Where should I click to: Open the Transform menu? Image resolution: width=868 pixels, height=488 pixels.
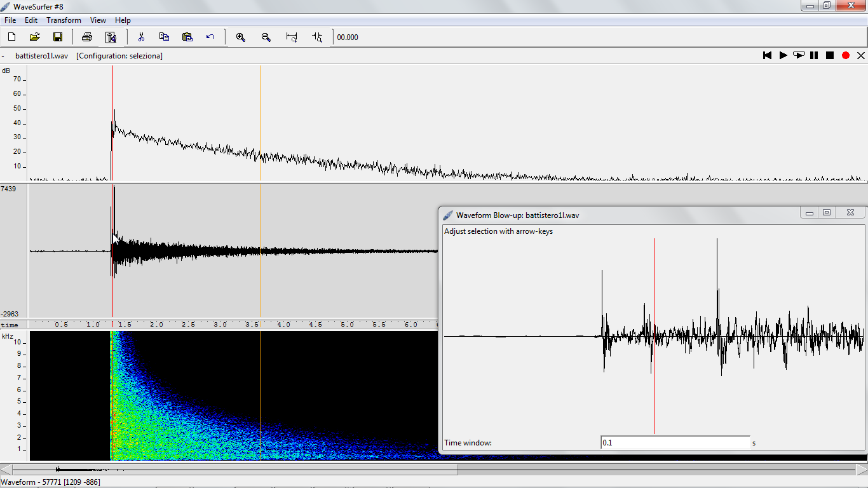(x=64, y=20)
